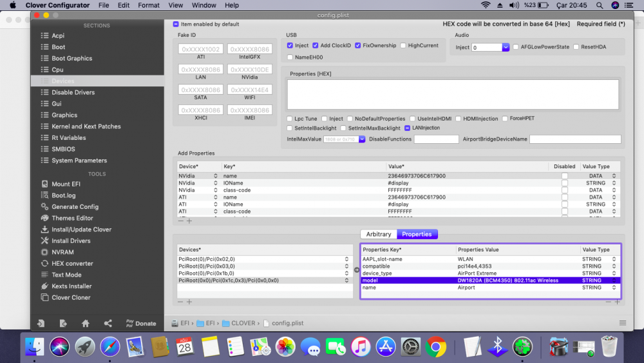The height and width of the screenshot is (363, 644).
Task: Open the Format menu in menu bar
Action: 148,5
